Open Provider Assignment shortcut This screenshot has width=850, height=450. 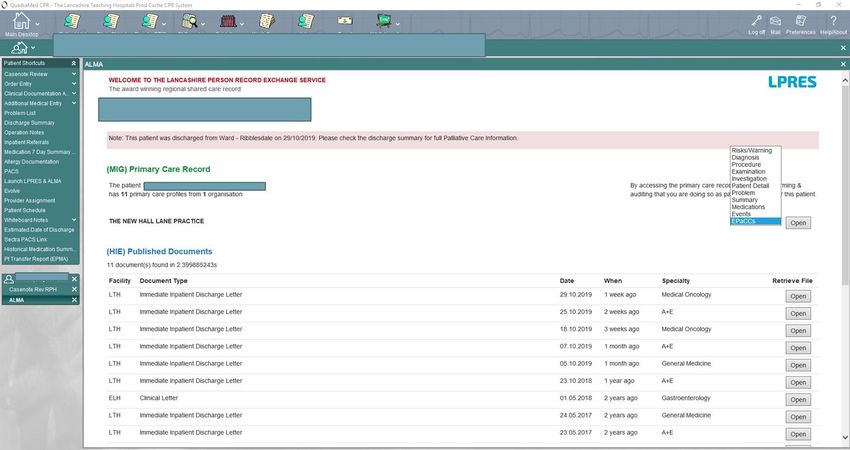click(30, 201)
